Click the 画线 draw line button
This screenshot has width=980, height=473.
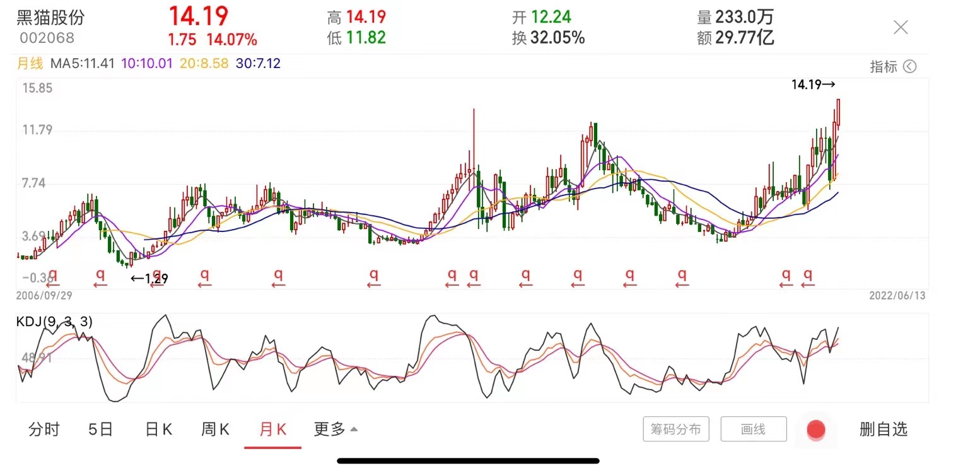coord(753,429)
